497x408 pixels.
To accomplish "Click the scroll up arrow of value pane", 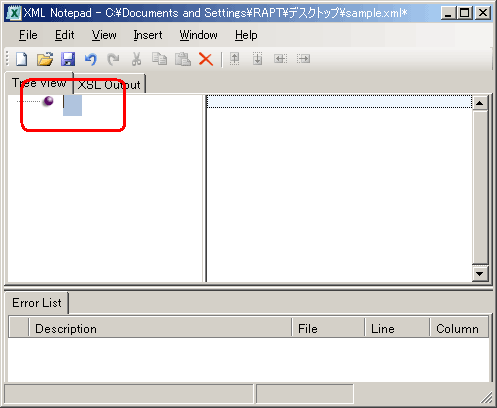I will click(x=480, y=103).
